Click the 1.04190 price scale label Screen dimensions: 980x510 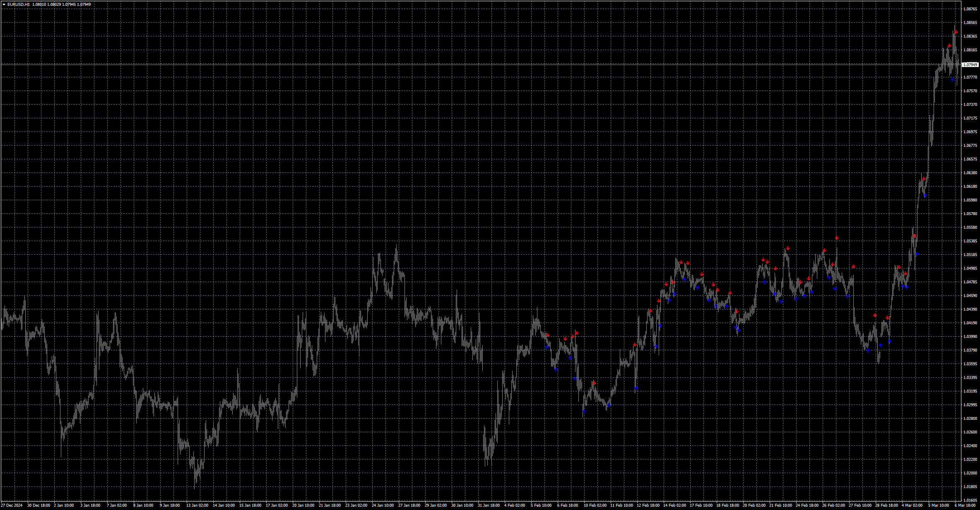click(x=970, y=323)
